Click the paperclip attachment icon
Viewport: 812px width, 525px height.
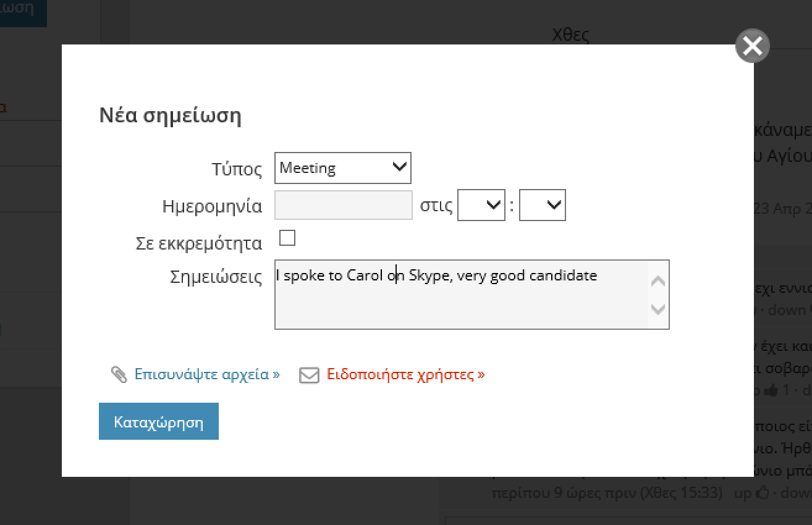pyautogui.click(x=119, y=374)
